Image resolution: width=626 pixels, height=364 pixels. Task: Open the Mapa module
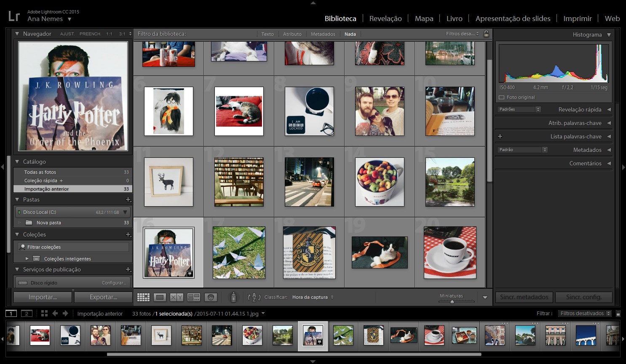pos(424,19)
